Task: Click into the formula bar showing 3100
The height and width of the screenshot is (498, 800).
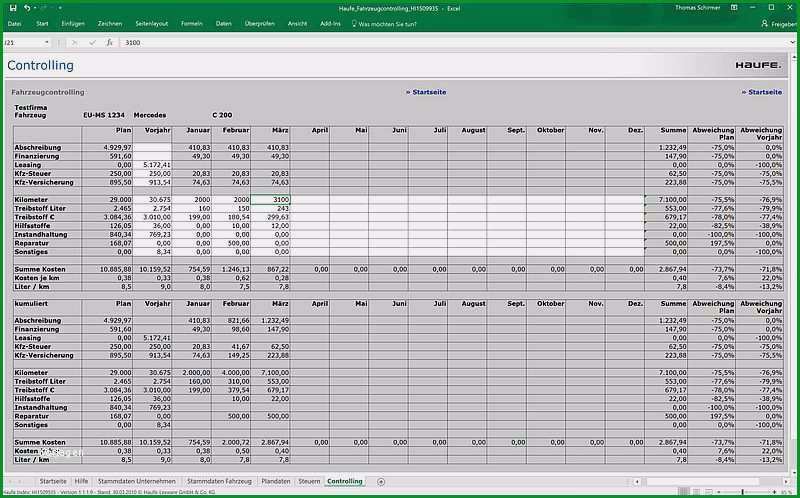Action: point(454,43)
